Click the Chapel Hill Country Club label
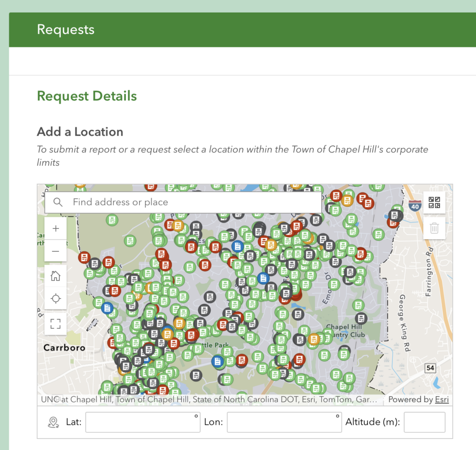 345,331
